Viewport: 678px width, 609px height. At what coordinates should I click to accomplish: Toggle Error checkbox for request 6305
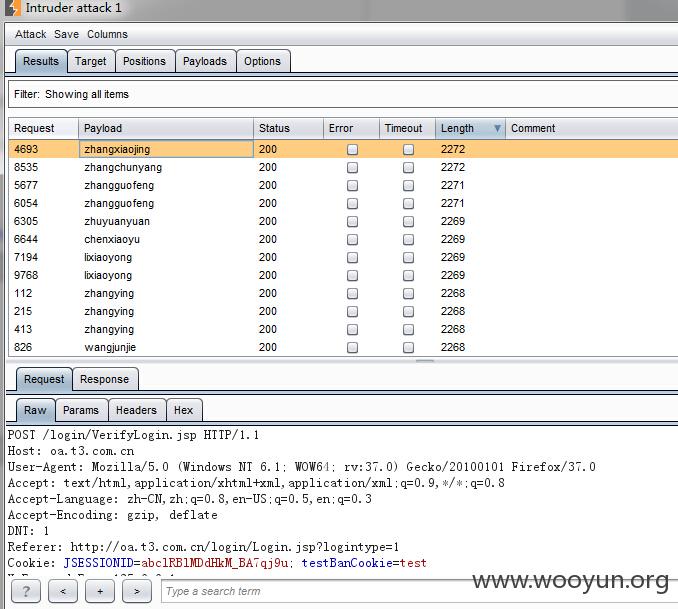(352, 221)
